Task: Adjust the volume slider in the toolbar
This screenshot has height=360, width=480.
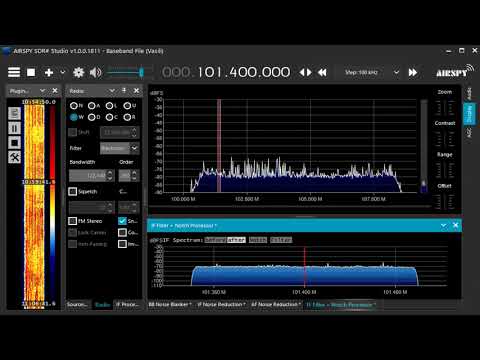Action: coord(126,72)
